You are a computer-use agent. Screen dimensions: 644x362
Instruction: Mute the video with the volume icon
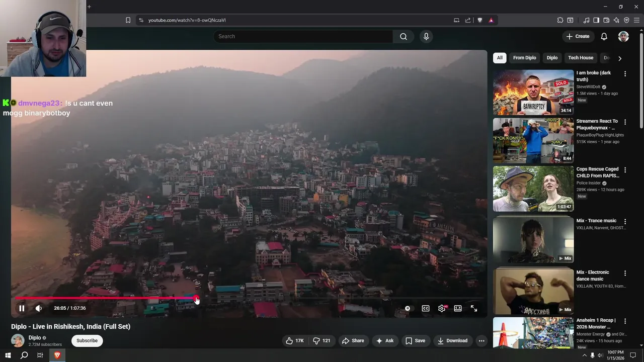point(39,308)
